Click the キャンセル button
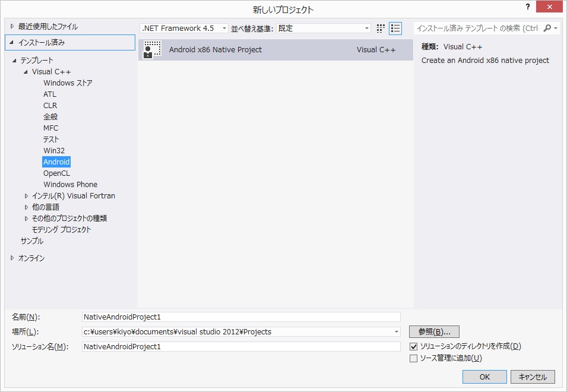Screen dimensions: 567x392 point(533,377)
